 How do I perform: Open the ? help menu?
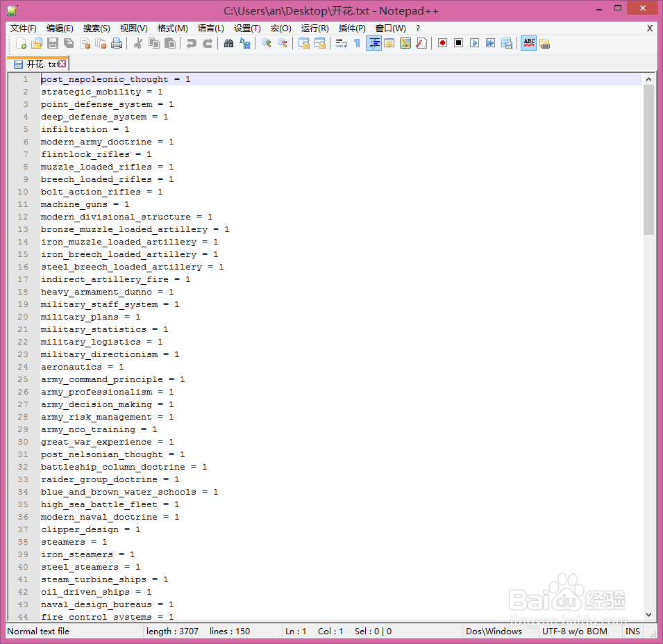tap(418, 28)
